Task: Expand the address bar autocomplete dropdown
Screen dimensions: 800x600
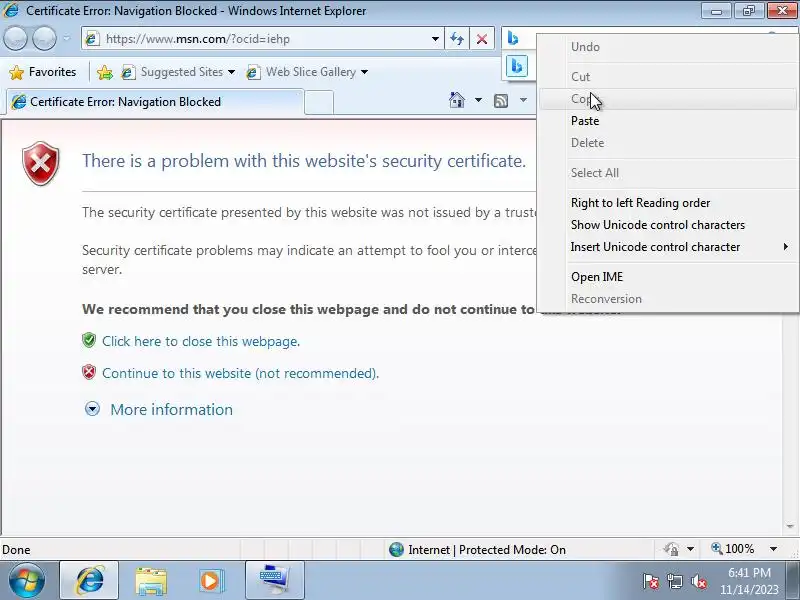Action: click(435, 39)
